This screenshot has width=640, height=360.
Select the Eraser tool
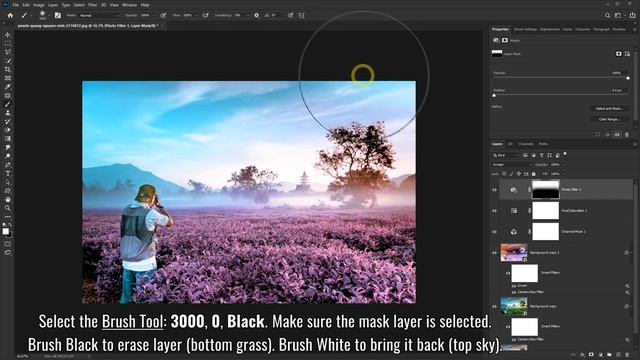coord(7,130)
